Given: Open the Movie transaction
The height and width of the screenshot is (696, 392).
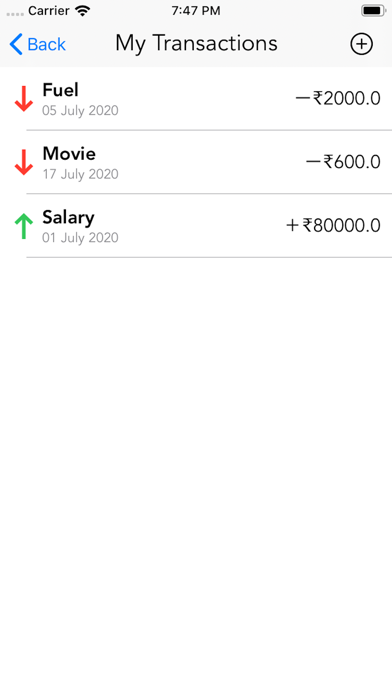Looking at the screenshot, I should click(196, 162).
